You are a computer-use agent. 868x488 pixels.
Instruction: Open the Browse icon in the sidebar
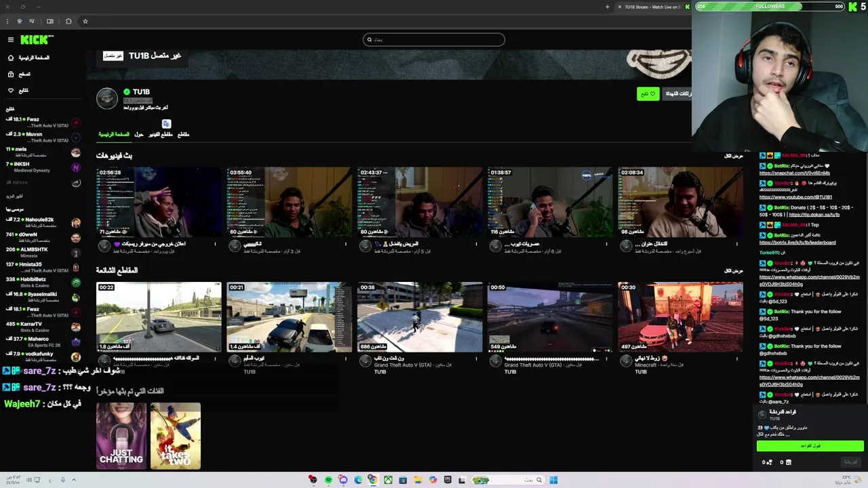(x=10, y=74)
